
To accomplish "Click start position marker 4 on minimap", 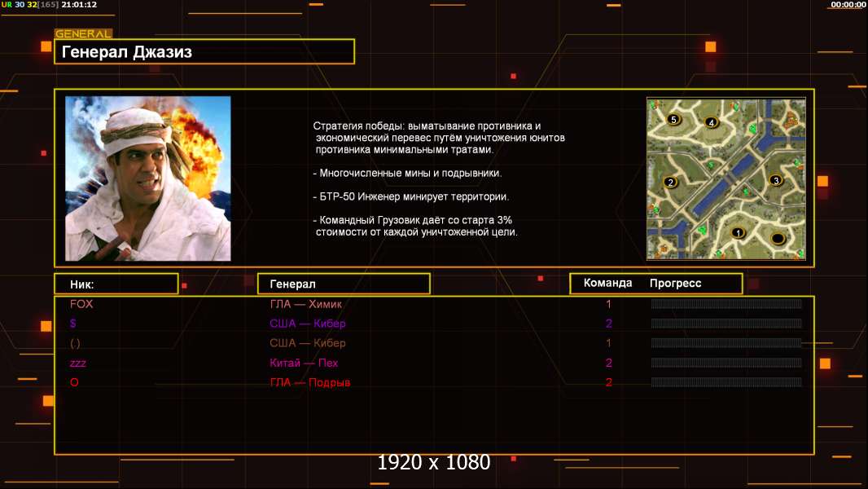I will pyautogui.click(x=712, y=122).
